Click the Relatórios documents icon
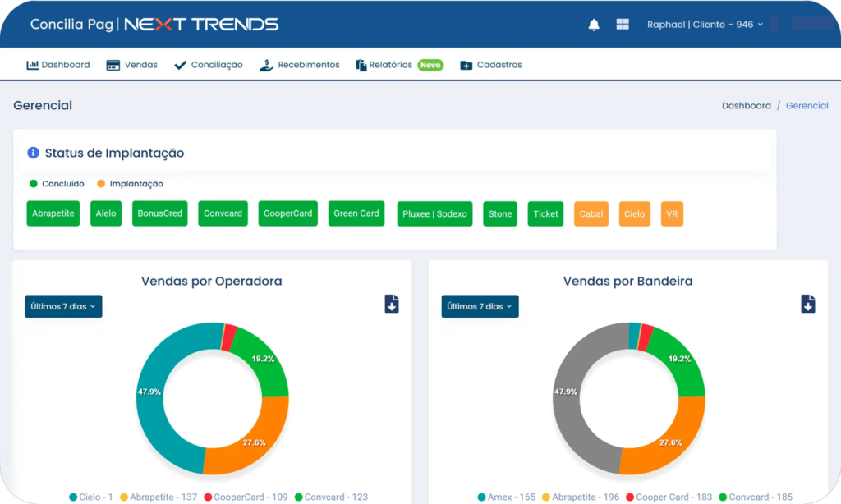 (x=361, y=65)
